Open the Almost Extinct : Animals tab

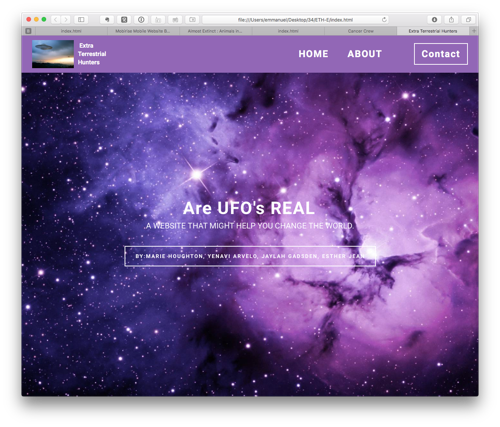coord(215,31)
